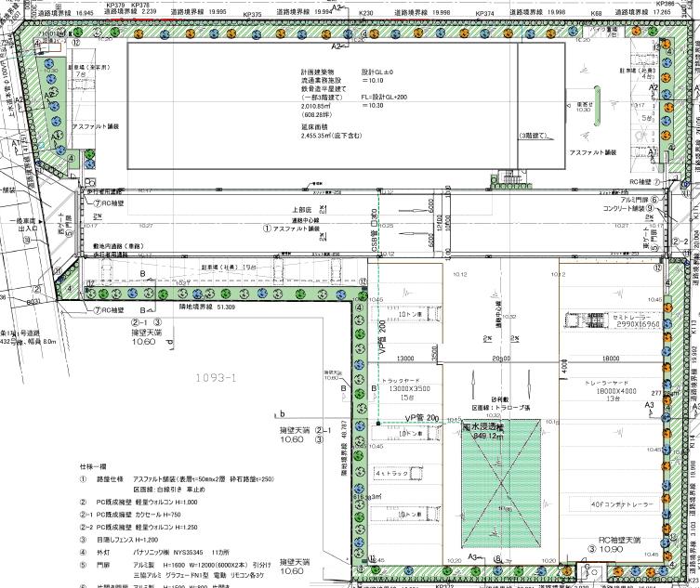Select the 砂利敷 surface label
Image resolution: width=700 pixels, height=588 pixels.
499,399
